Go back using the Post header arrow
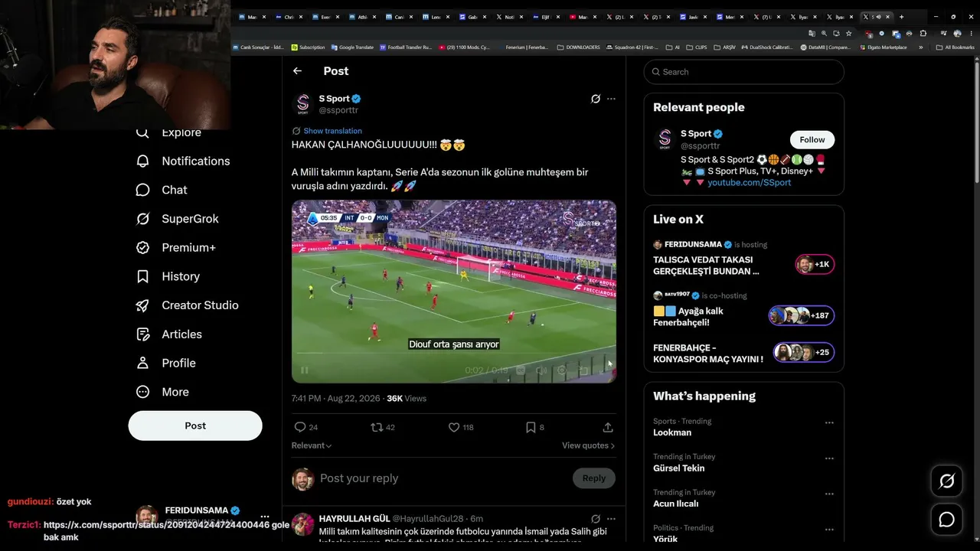This screenshot has height=551, width=980. pyautogui.click(x=297, y=71)
